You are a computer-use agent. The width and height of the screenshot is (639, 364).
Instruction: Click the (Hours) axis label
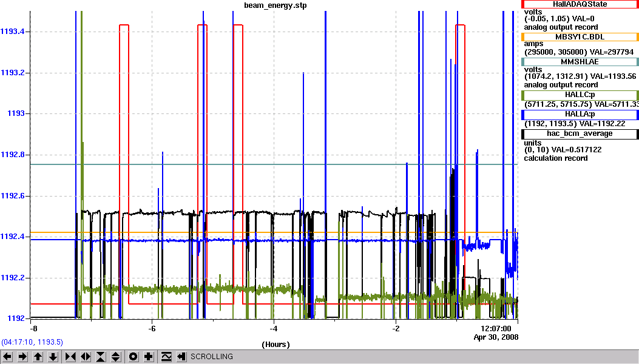click(276, 345)
